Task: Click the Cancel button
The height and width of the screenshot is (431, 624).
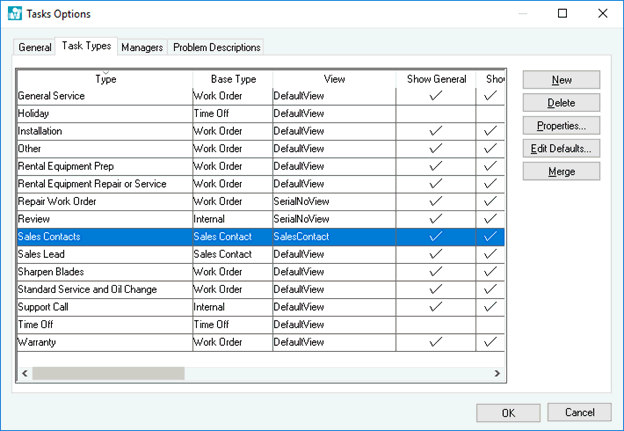Action: [579, 412]
